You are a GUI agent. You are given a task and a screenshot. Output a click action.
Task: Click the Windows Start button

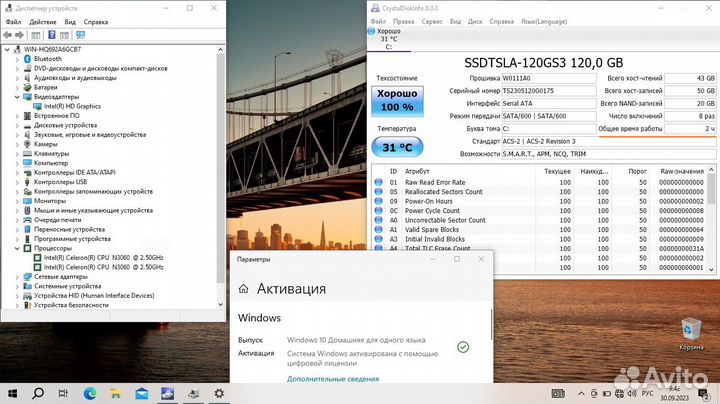point(13,392)
